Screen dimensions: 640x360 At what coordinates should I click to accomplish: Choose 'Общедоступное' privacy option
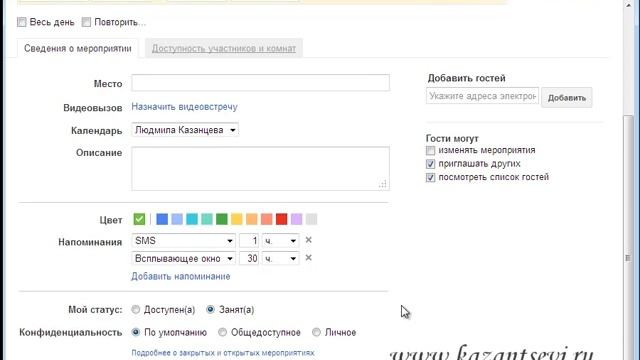(x=222, y=332)
